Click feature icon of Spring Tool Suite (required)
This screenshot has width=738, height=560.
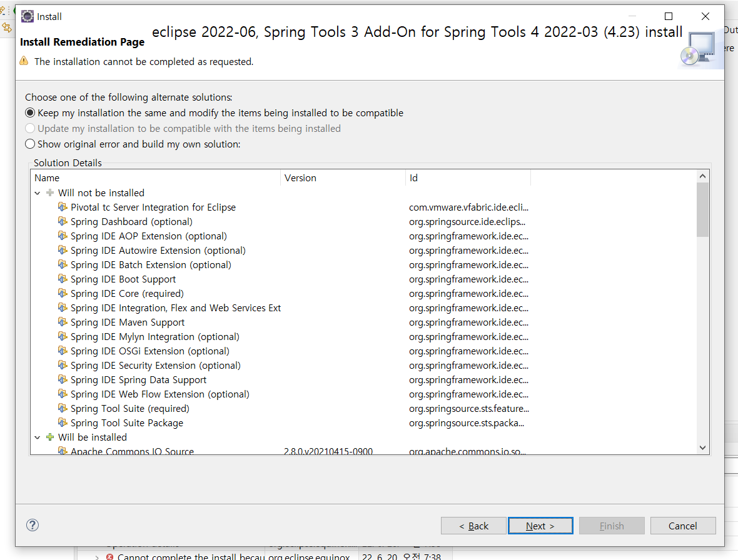tap(63, 408)
